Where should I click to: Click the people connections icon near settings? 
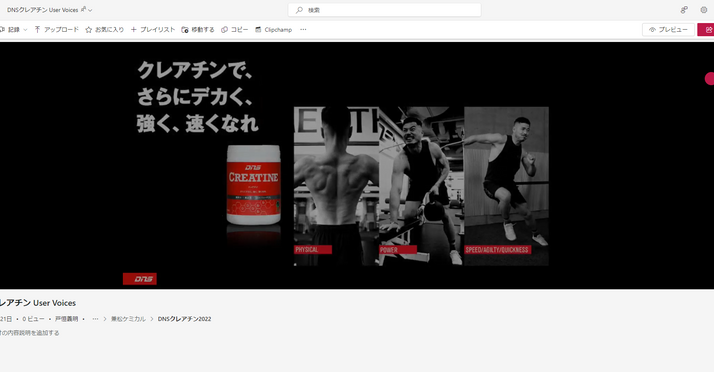point(684,10)
